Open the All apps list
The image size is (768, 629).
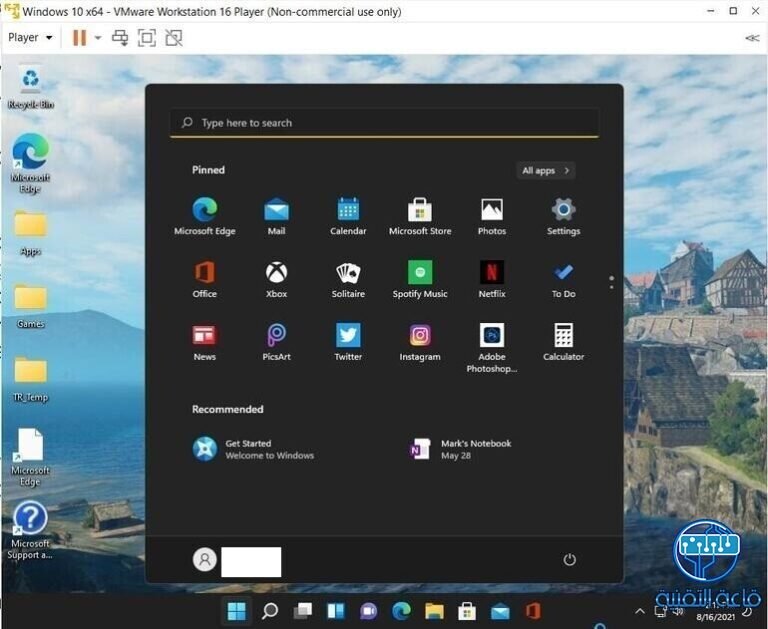(546, 170)
